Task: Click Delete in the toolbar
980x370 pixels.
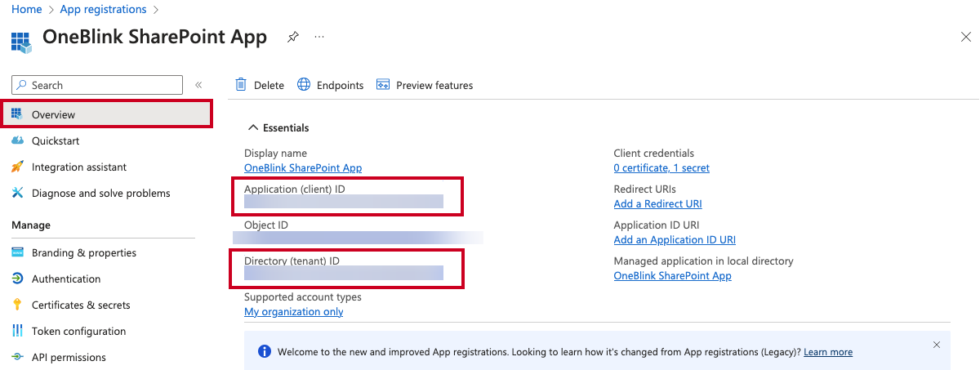Action: (x=269, y=85)
